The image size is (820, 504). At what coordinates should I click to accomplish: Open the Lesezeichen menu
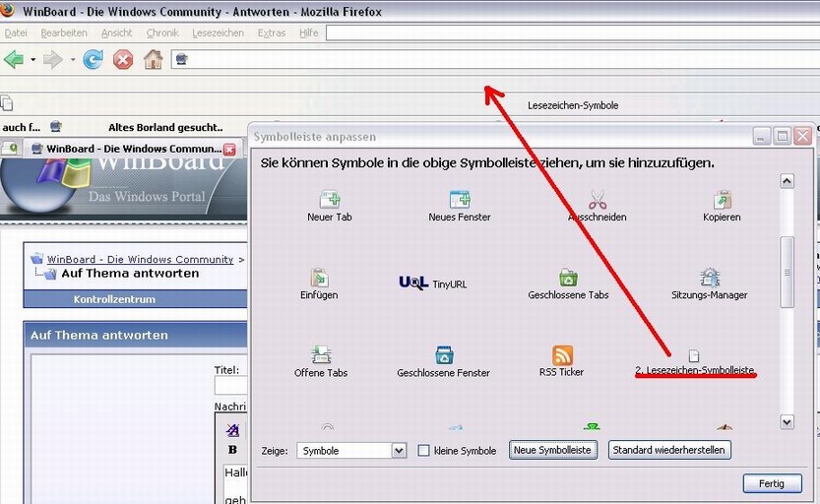[219, 32]
